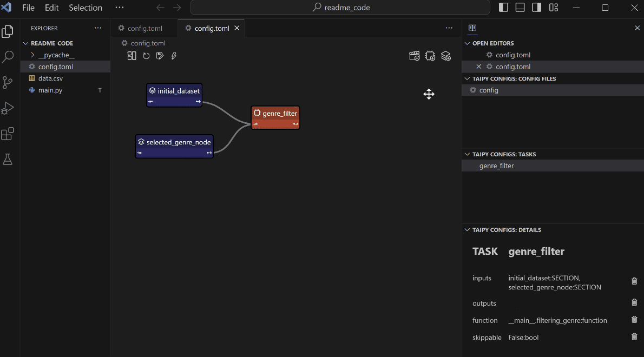
Task: Go back in navigation history
Action: pyautogui.click(x=161, y=8)
